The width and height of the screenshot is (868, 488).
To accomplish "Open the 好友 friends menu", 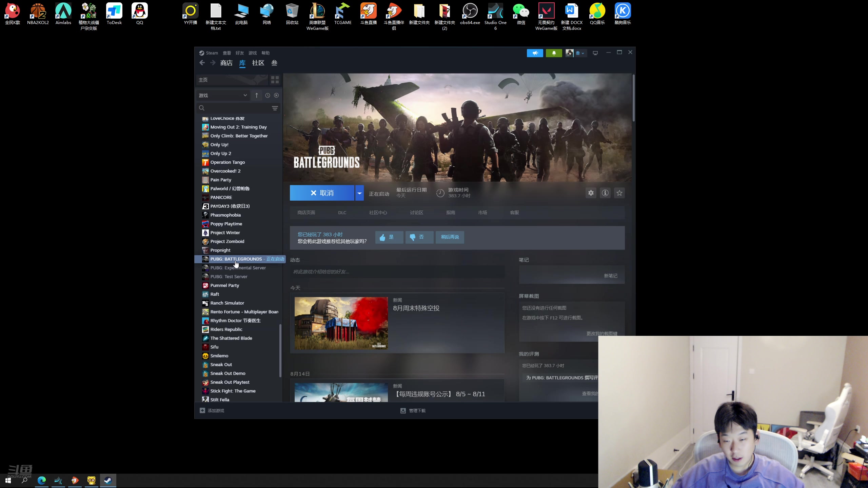I will pyautogui.click(x=240, y=53).
